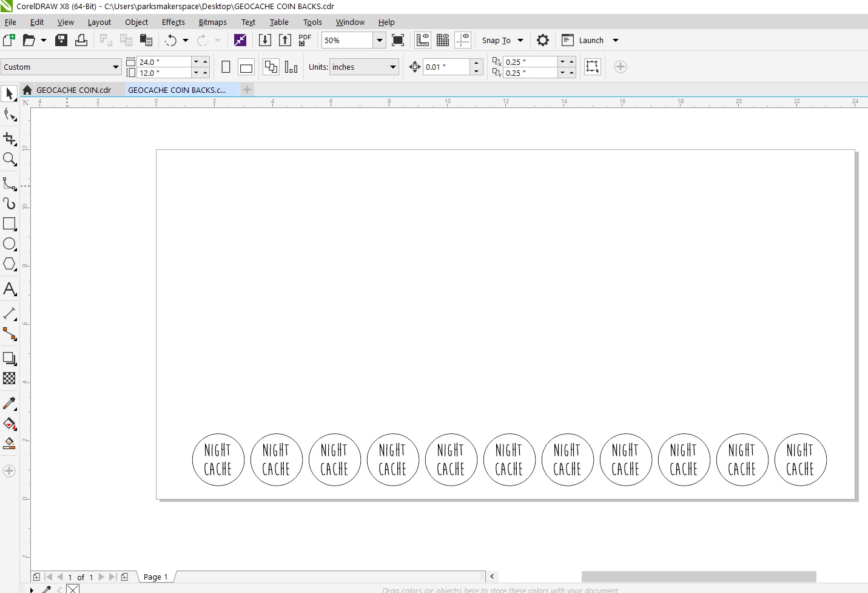
Task: Select the Artistic Media tool
Action: coord(9,203)
